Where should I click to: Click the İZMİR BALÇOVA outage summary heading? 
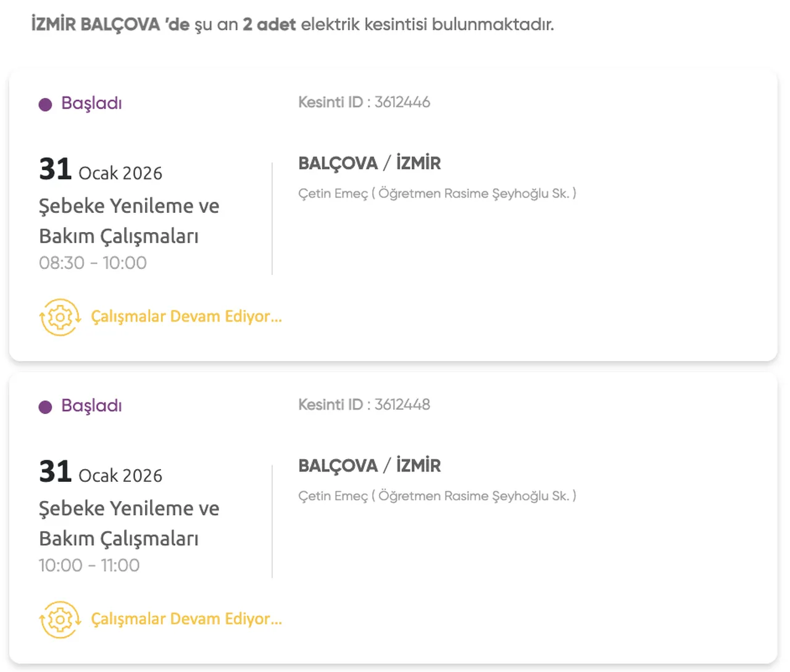pos(293,25)
